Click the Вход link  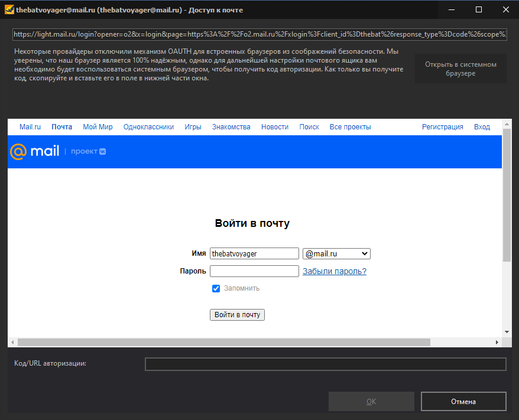(x=482, y=127)
